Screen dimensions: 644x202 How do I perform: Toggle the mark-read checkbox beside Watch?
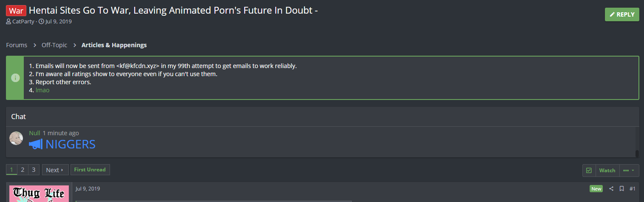tap(589, 171)
